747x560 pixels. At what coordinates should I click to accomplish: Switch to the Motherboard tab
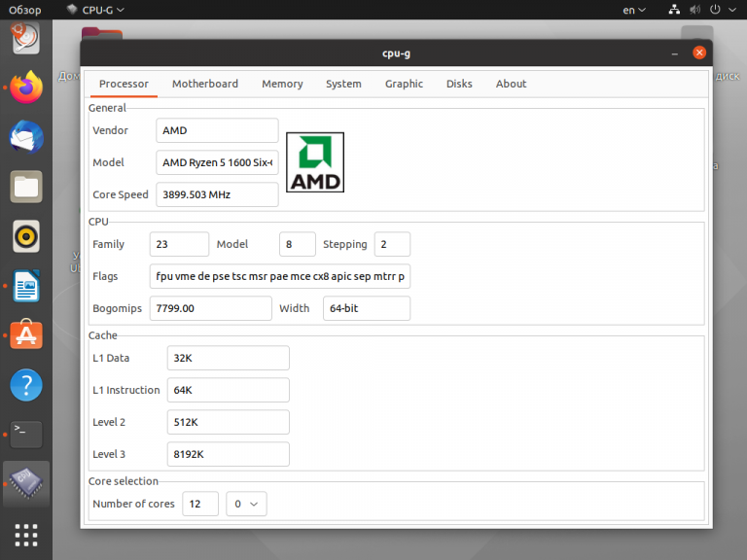(x=205, y=84)
